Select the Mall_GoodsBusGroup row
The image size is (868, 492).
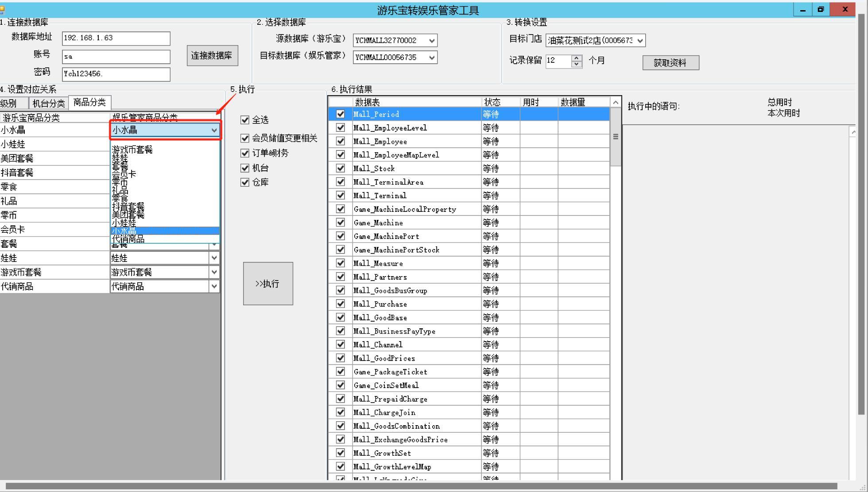(469, 290)
